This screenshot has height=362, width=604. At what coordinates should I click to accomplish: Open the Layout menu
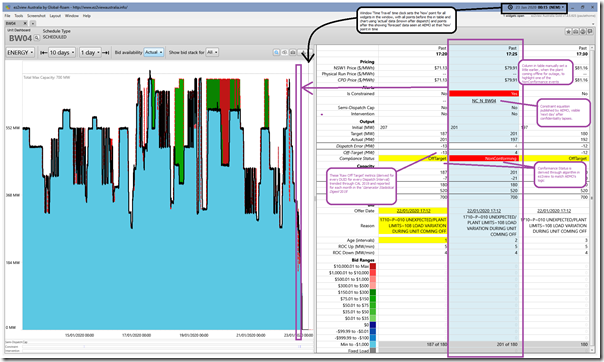55,16
